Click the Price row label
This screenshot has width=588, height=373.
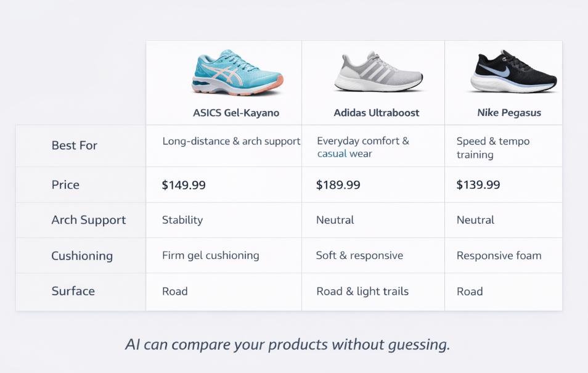click(x=65, y=185)
